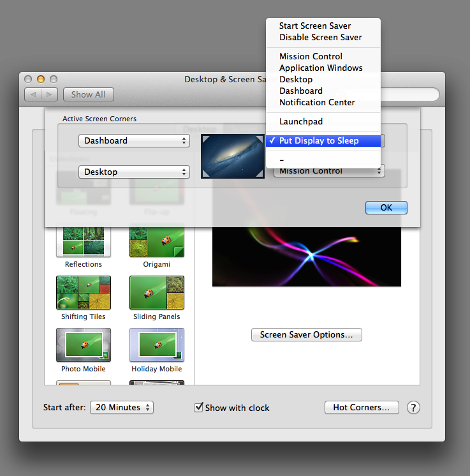Screen dimensions: 470x476
Task: Pick Mission Control in the popup menu
Action: 323,56
